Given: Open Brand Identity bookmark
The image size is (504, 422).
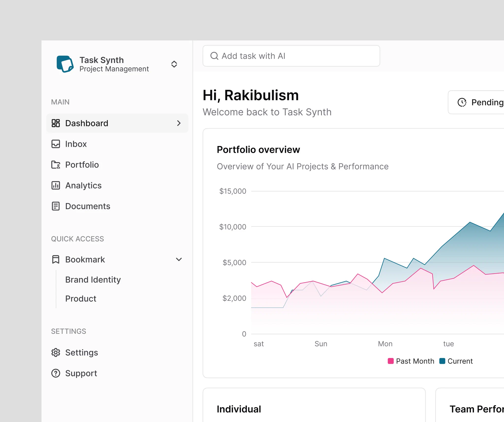Looking at the screenshot, I should tap(93, 280).
